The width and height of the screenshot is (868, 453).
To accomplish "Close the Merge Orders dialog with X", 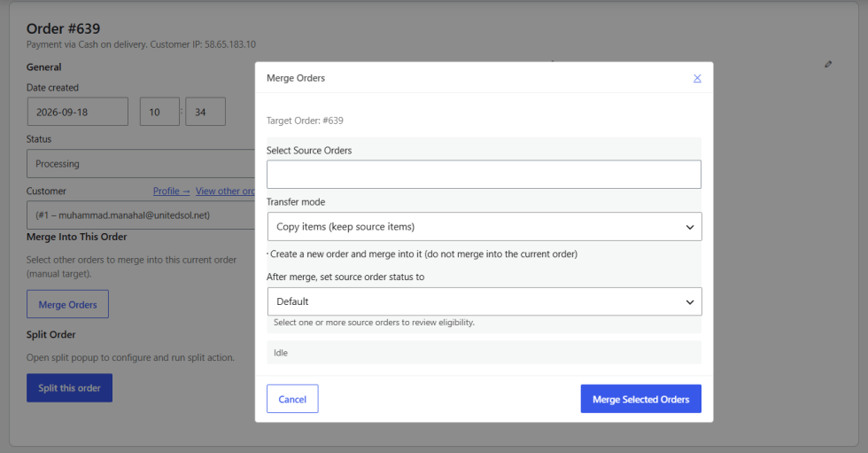I will click(697, 78).
